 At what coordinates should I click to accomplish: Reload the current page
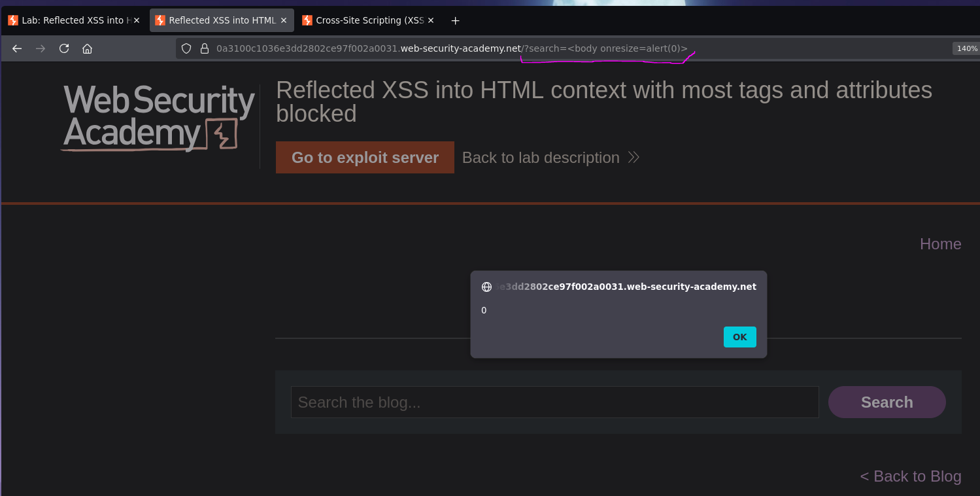64,48
